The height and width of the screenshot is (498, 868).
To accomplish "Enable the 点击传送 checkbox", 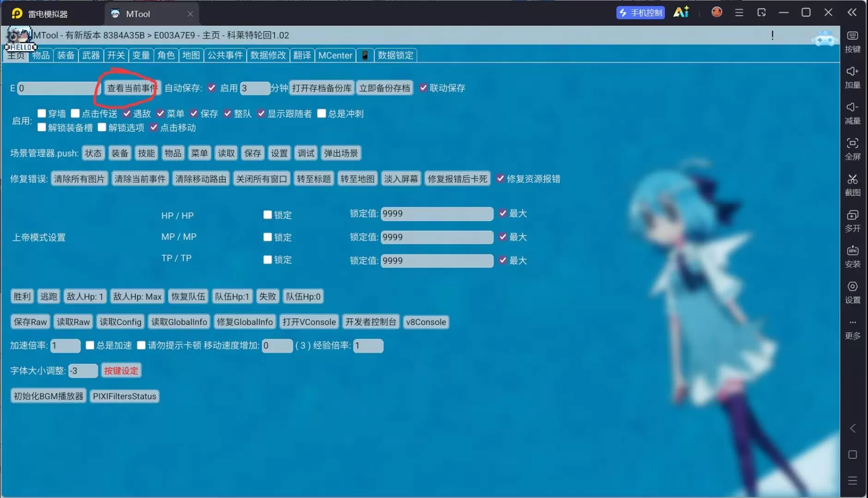I will (75, 113).
